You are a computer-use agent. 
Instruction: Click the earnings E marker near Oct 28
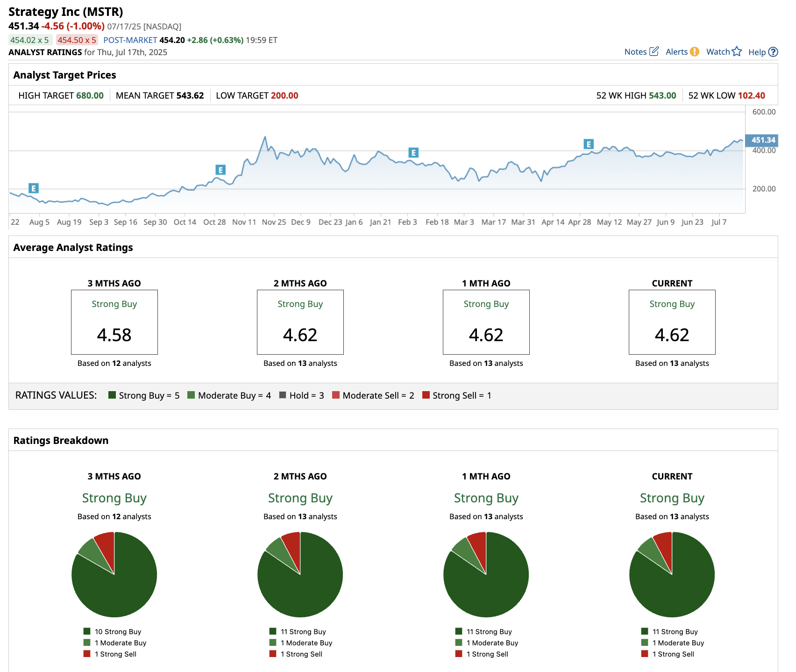click(220, 170)
